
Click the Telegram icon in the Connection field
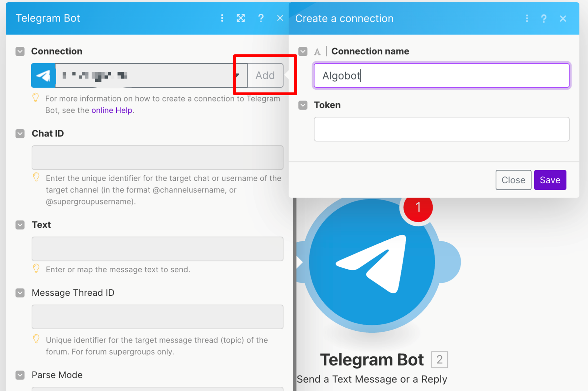(x=43, y=75)
